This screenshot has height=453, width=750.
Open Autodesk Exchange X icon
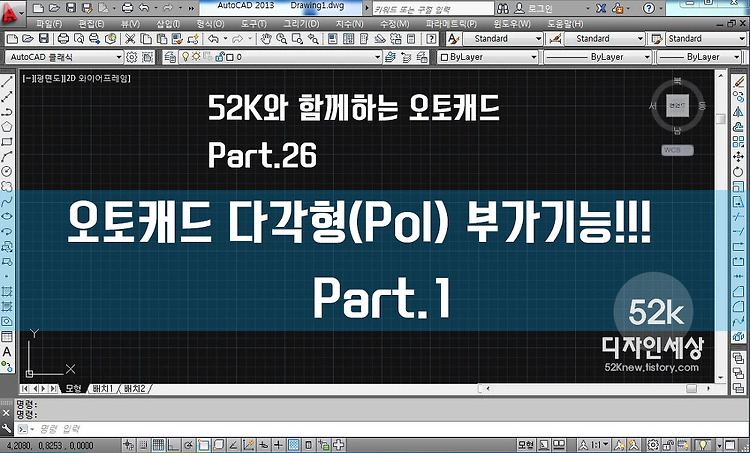coord(601,8)
